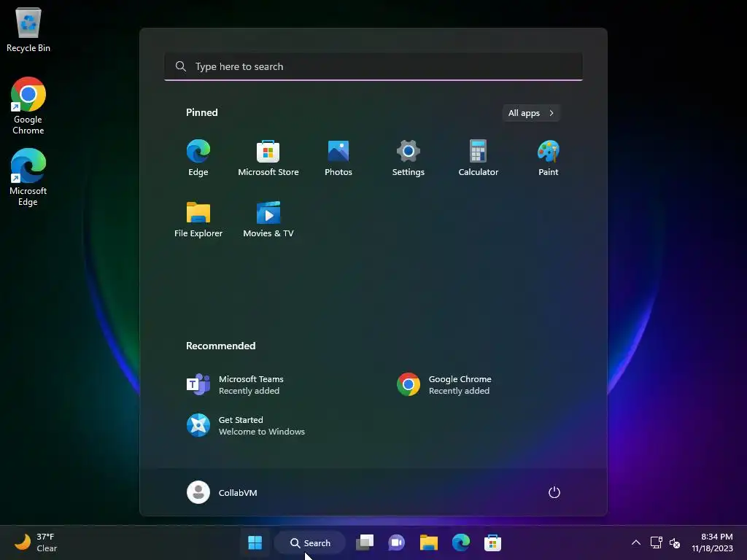The height and width of the screenshot is (560, 747).
Task: Expand the All apps list
Action: 531,113
